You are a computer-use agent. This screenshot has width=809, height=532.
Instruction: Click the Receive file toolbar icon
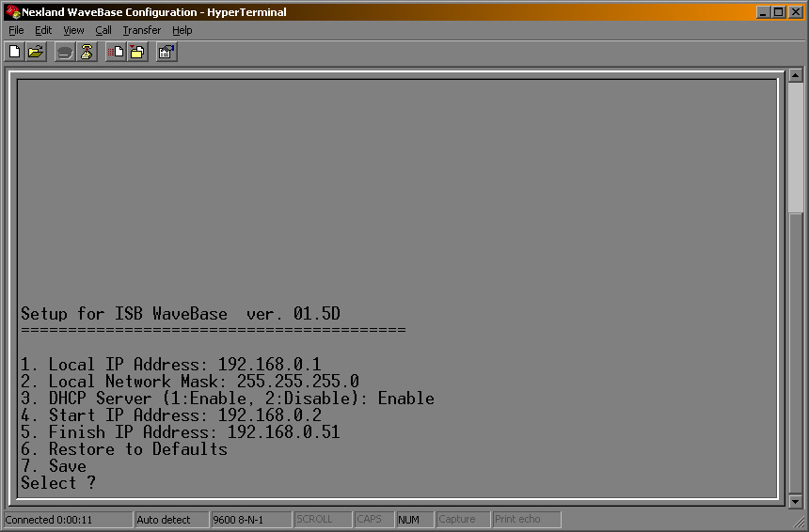(137, 53)
